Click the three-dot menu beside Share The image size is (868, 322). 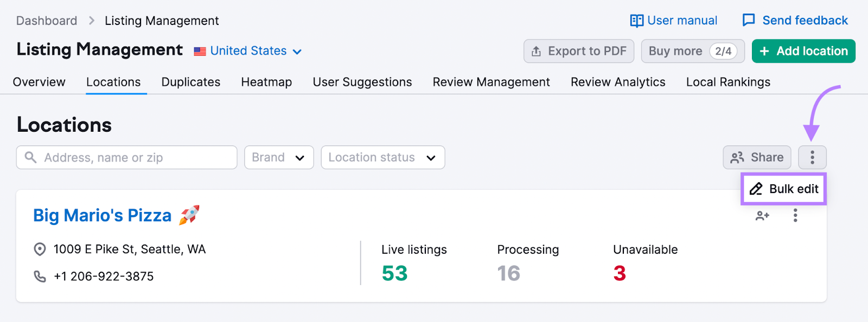812,157
